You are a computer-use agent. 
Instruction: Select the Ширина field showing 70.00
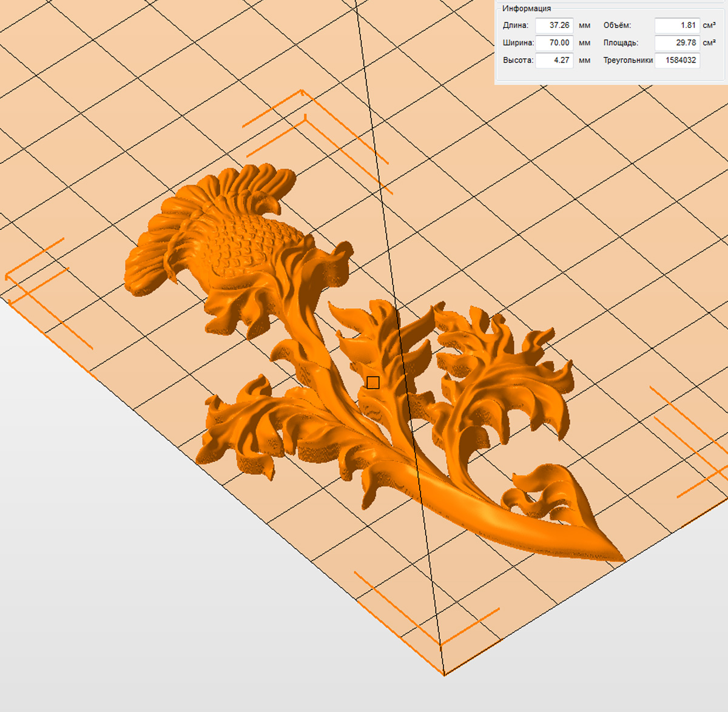tap(554, 43)
